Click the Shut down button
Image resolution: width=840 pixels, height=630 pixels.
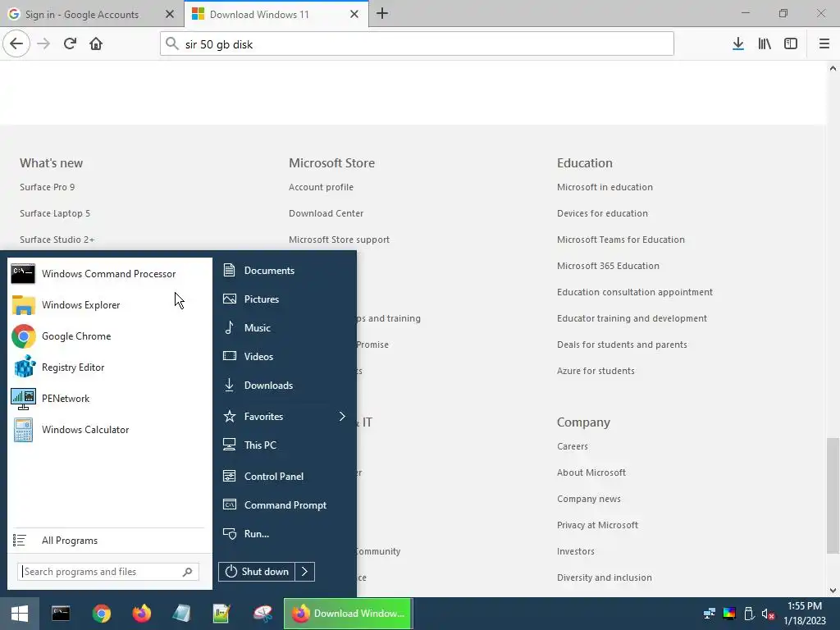pyautogui.click(x=257, y=572)
